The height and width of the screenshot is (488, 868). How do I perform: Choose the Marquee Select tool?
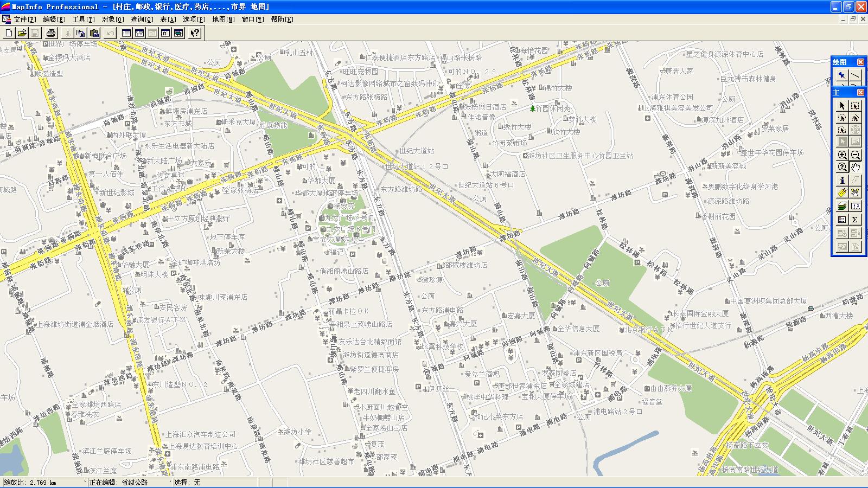855,105
